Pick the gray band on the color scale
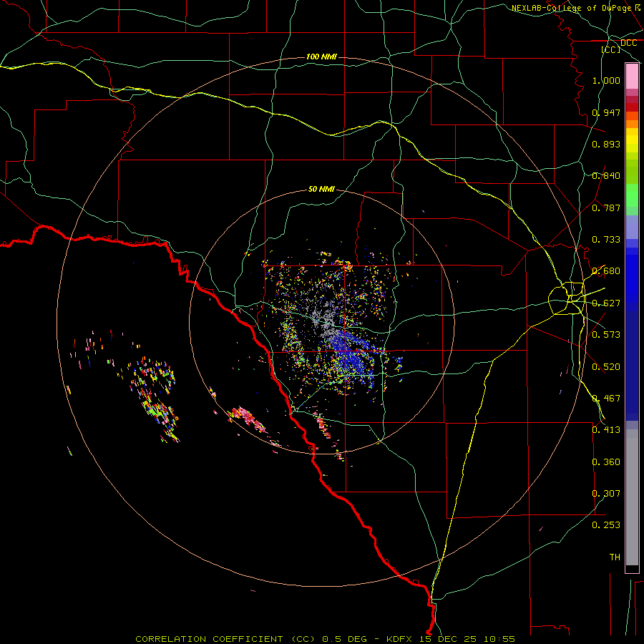Viewport: 644px width, 644px height. click(x=632, y=497)
